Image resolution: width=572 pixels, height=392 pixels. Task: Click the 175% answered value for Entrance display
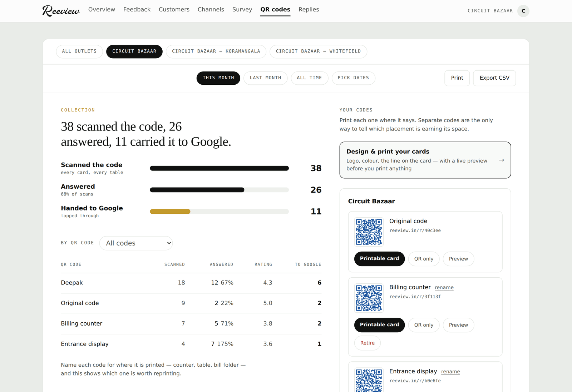[225, 344]
